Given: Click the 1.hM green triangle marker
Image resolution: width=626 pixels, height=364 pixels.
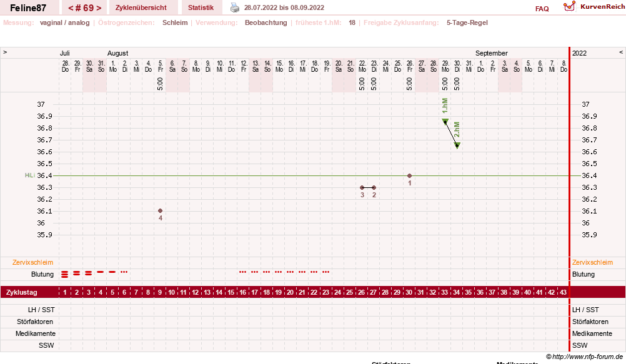Looking at the screenshot, I should pos(445,121).
